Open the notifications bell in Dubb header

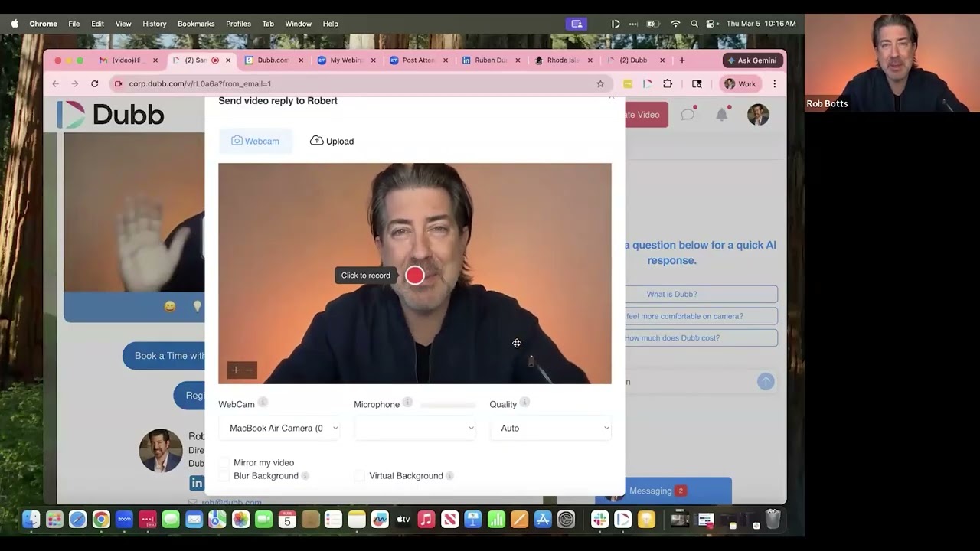tap(721, 115)
